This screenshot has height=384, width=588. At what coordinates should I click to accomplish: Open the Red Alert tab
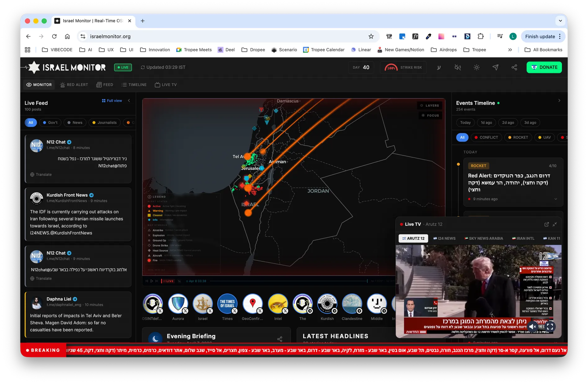[74, 85]
